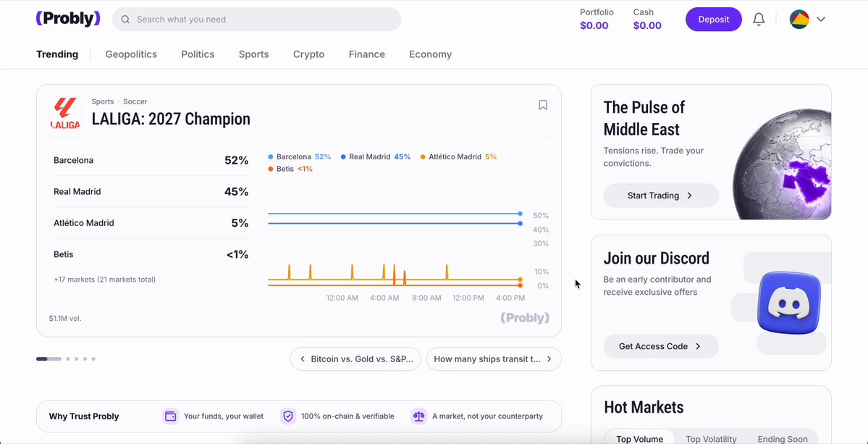The height and width of the screenshot is (444, 868).
Task: Toggle Atlético Madrid legend item in chart
Action: pos(458,156)
